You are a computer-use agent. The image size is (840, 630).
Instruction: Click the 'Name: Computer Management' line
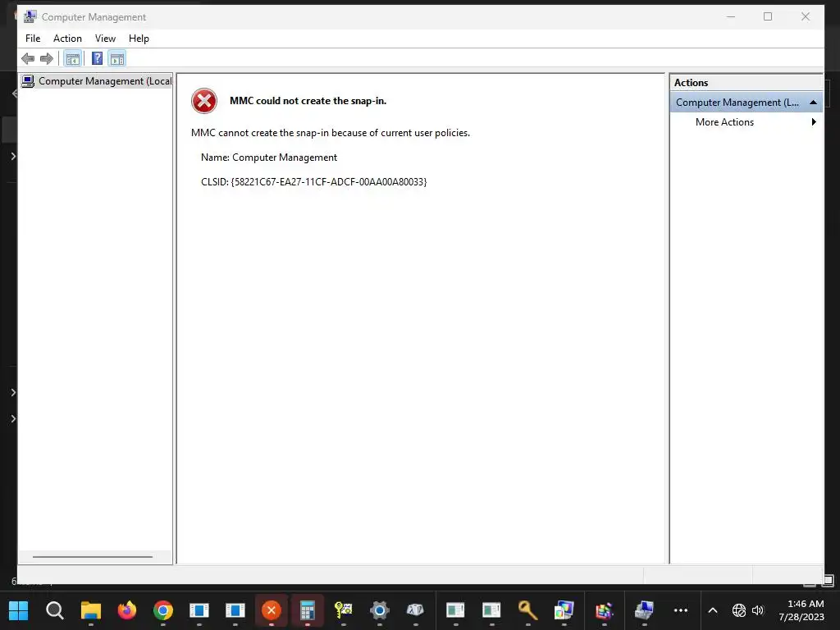(x=269, y=157)
